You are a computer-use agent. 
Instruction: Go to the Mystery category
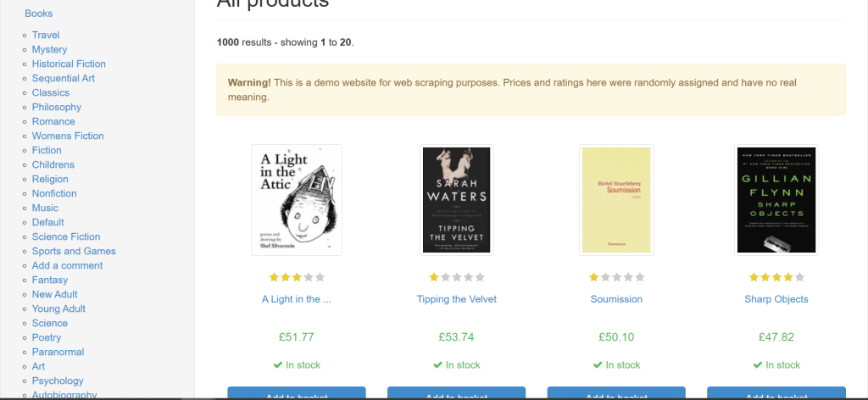49,49
